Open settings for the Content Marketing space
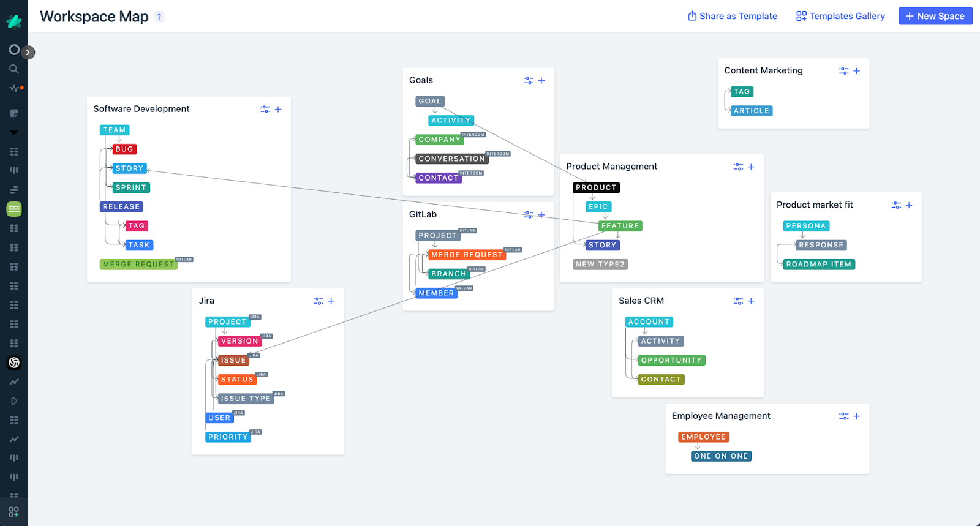980x526 pixels. coord(844,71)
